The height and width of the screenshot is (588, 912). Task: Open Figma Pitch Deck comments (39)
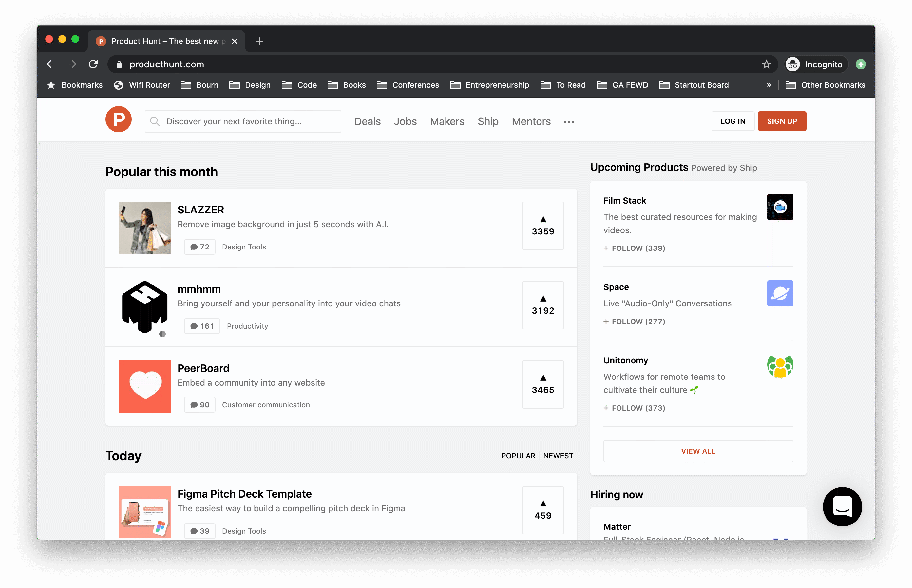pyautogui.click(x=200, y=531)
